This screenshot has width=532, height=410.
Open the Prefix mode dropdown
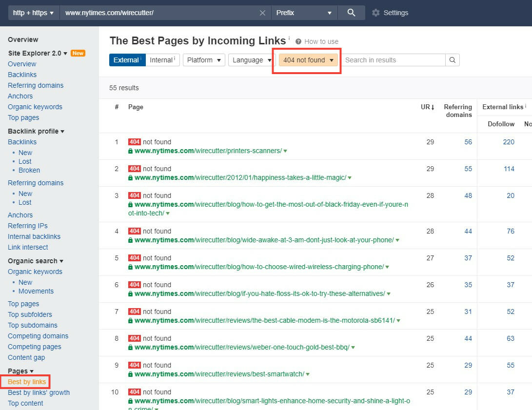point(304,13)
